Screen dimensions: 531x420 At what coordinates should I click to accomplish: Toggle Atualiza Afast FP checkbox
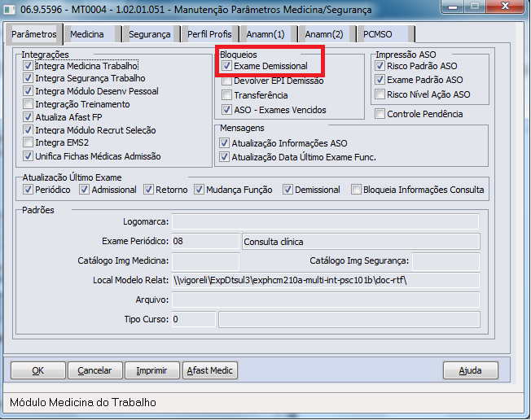click(28, 117)
